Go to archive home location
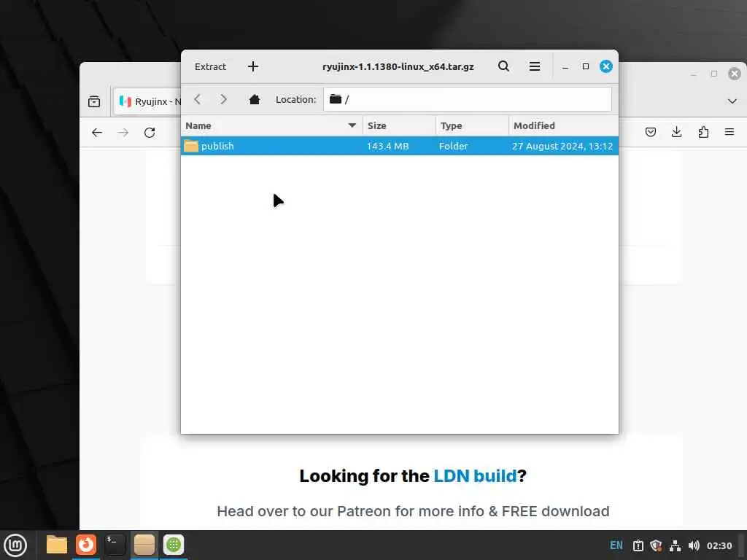Screen dimensions: 747x560 tap(255, 99)
